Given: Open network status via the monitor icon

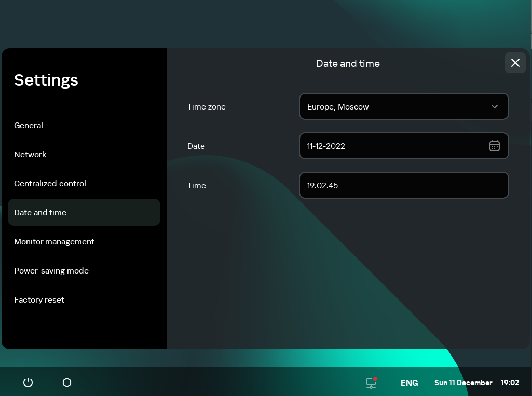Looking at the screenshot, I should [371, 383].
